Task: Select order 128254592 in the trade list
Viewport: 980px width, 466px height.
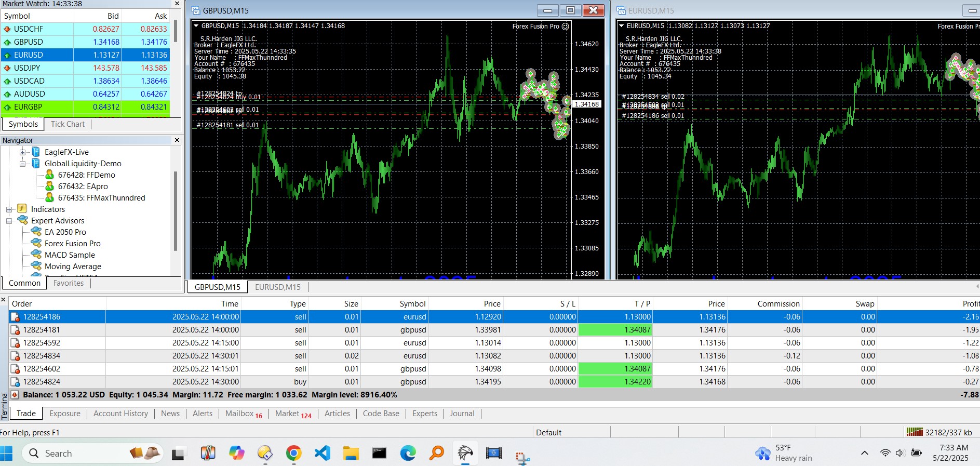Action: (x=493, y=343)
